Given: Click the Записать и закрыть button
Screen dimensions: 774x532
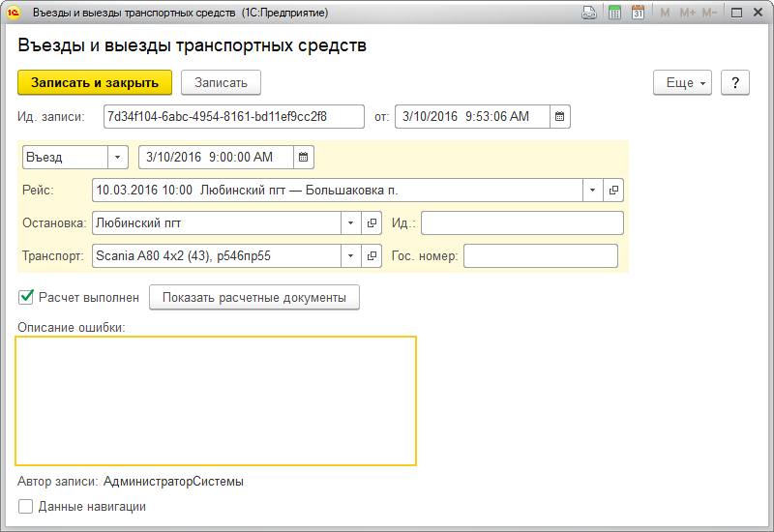Looking at the screenshot, I should tap(95, 83).
